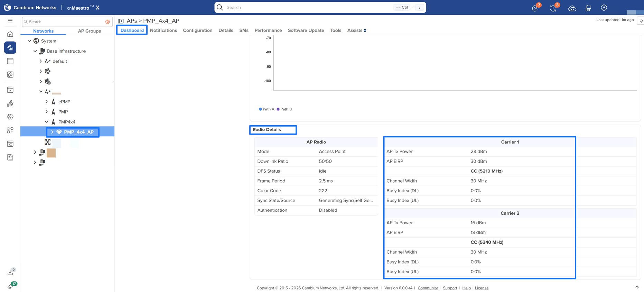Screen dimensions: 644x292
Task: Select the Dashboard tab
Action: coord(132,30)
